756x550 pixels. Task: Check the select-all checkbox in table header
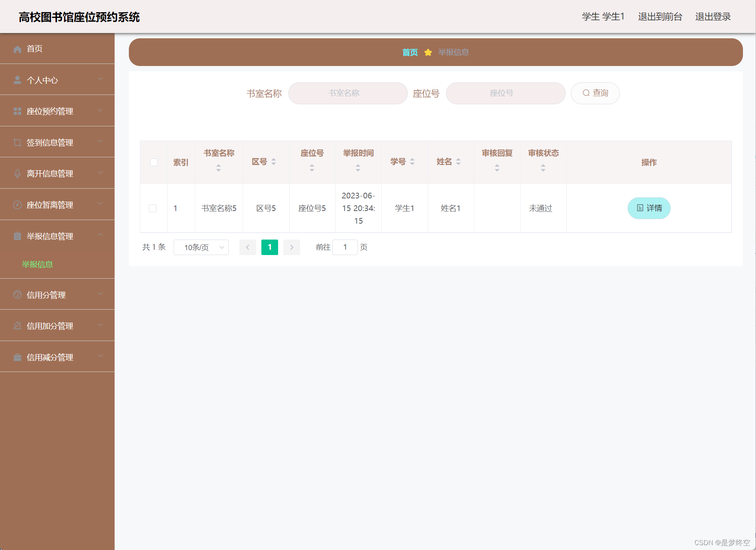tap(153, 162)
